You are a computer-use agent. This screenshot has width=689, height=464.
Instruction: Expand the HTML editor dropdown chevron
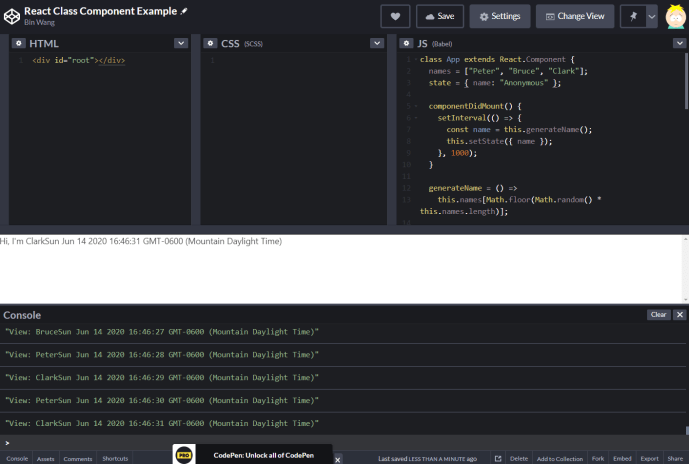181,43
